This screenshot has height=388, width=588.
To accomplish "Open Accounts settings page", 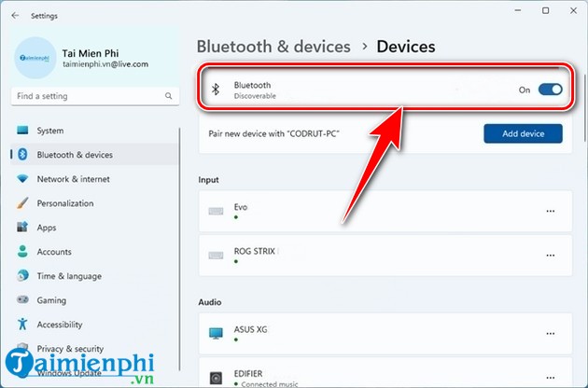I will click(95, 252).
